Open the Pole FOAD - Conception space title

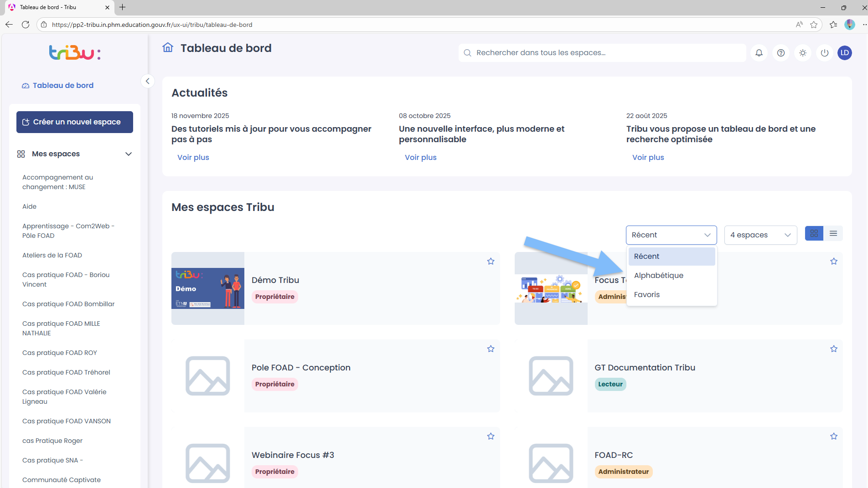click(x=301, y=368)
